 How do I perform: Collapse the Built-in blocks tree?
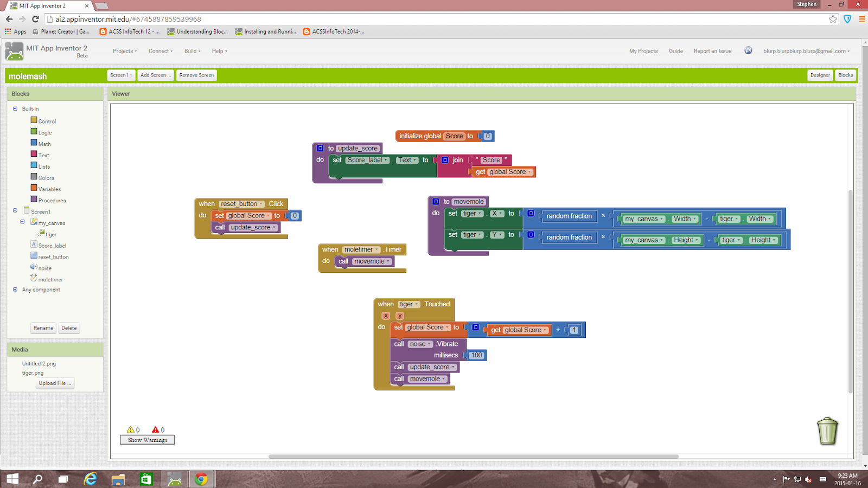coord(15,108)
